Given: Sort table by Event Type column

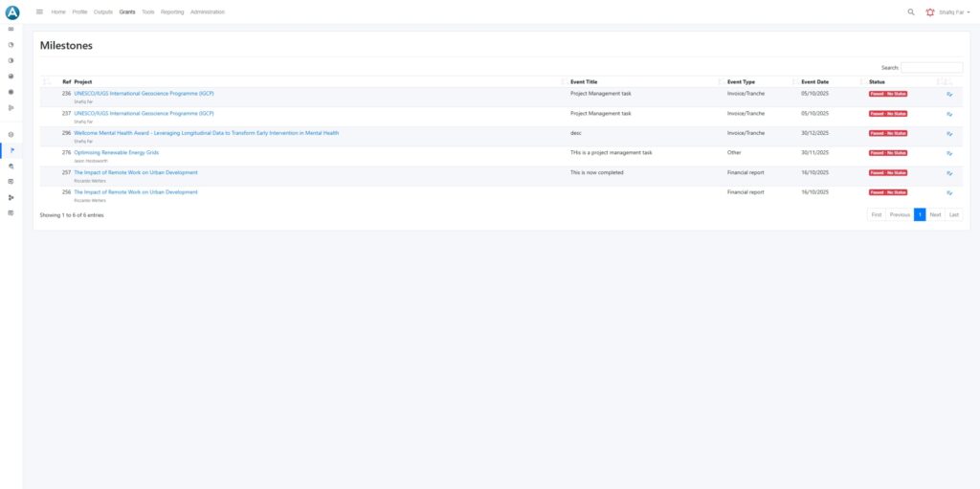Looking at the screenshot, I should coord(741,82).
